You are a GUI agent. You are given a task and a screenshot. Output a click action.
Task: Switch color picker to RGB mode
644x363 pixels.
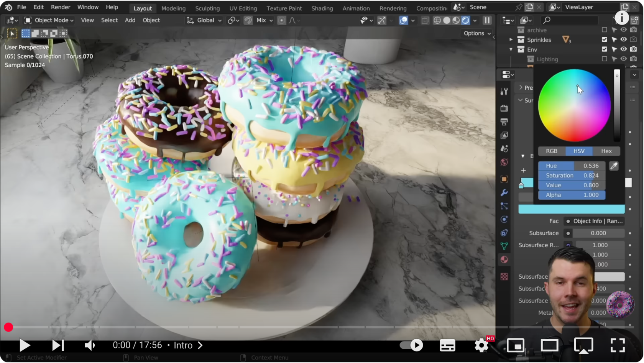[552, 151]
